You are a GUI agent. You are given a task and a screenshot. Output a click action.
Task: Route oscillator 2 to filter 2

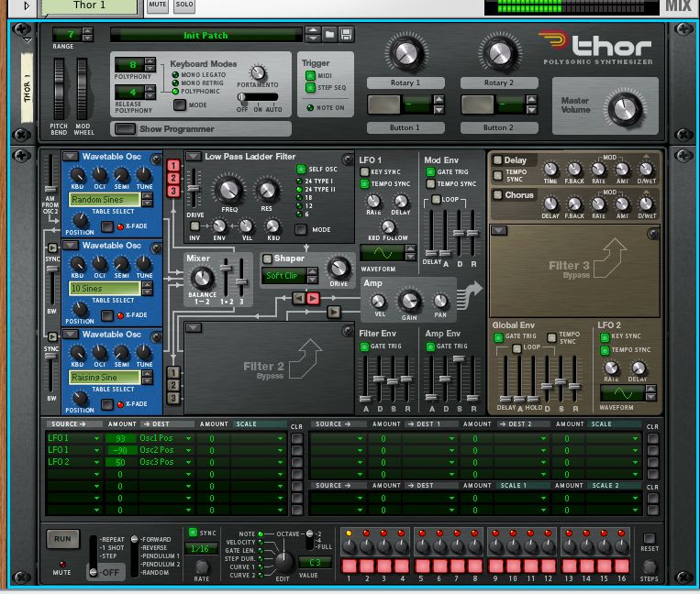173,385
